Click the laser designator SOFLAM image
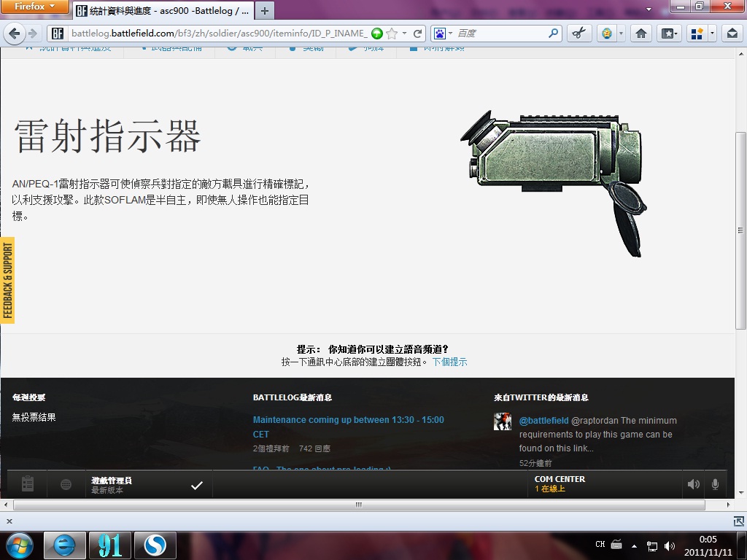The image size is (747, 560). point(554,184)
